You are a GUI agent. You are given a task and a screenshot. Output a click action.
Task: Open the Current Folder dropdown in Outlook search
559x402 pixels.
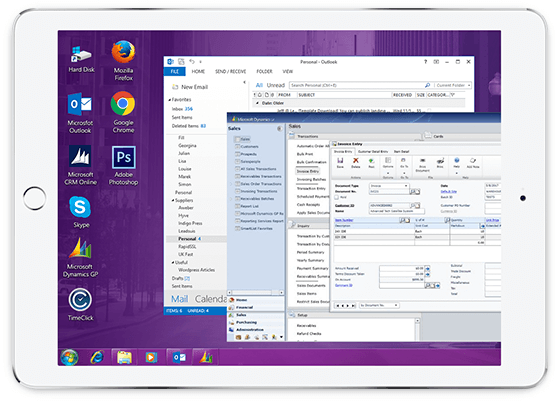point(468,85)
